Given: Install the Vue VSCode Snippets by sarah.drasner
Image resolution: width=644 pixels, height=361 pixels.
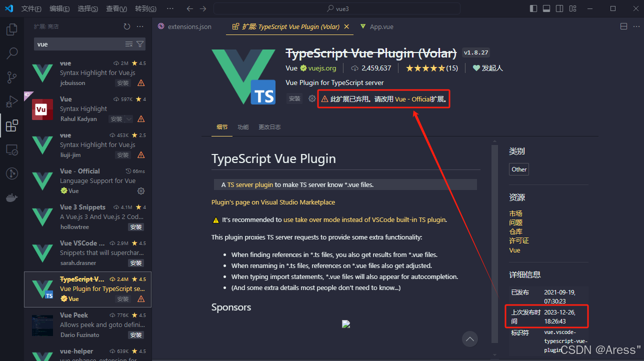Looking at the screenshot, I should [136, 263].
